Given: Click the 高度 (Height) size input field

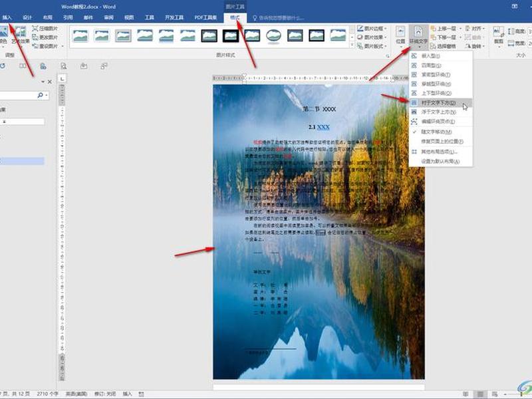Looking at the screenshot, I should (529, 31).
